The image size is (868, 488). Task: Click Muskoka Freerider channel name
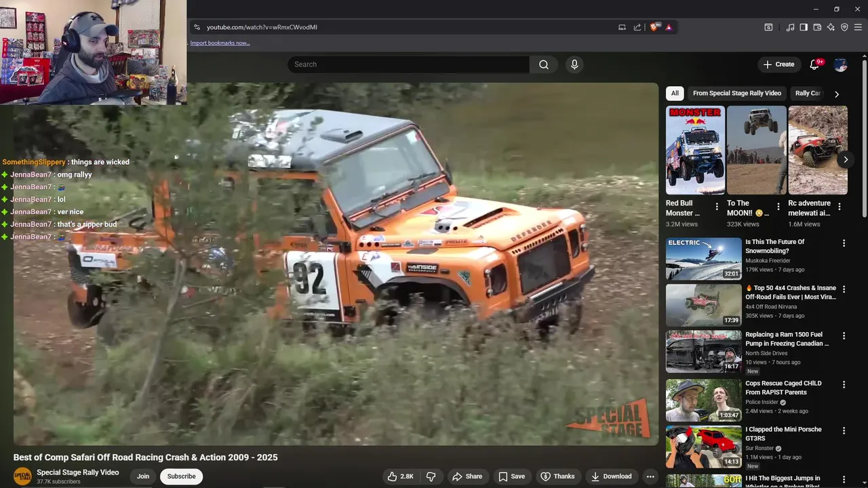point(768,261)
